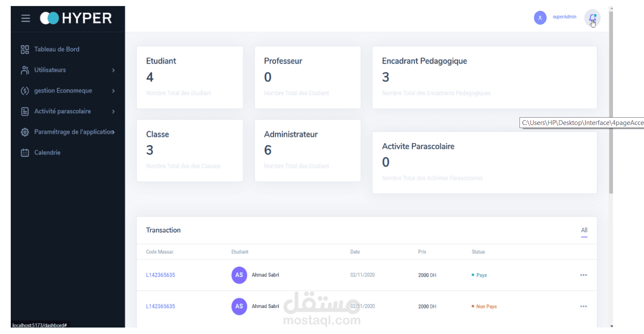Click the Transaction section title
The height and width of the screenshot is (334, 644).
click(163, 230)
